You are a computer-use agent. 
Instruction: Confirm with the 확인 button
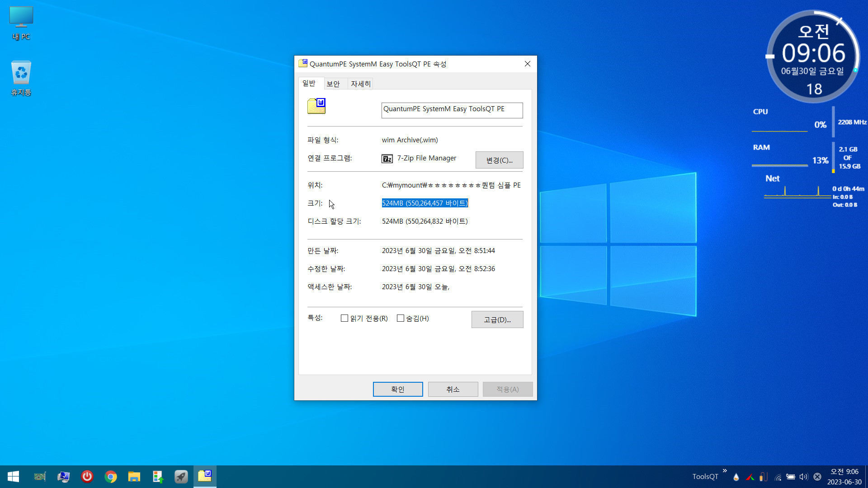click(398, 389)
